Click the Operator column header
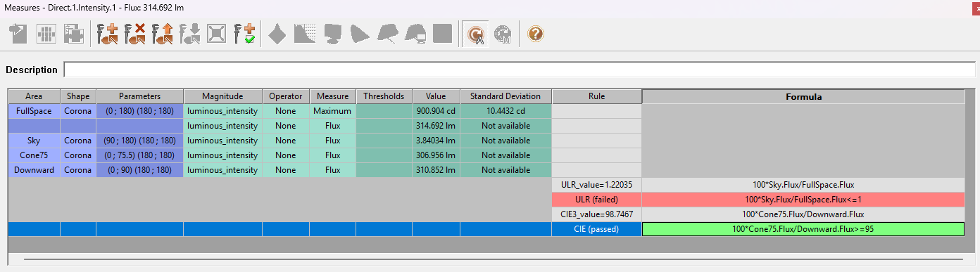 tap(286, 96)
